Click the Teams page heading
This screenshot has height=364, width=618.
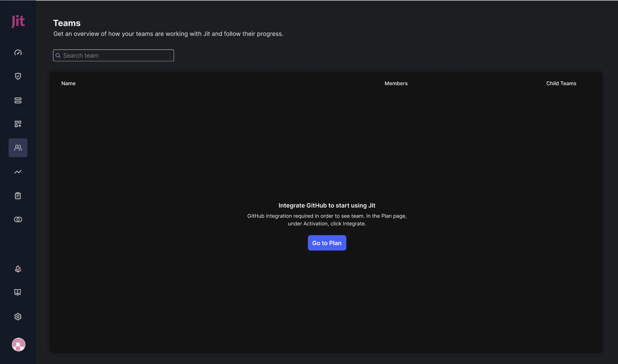point(67,23)
